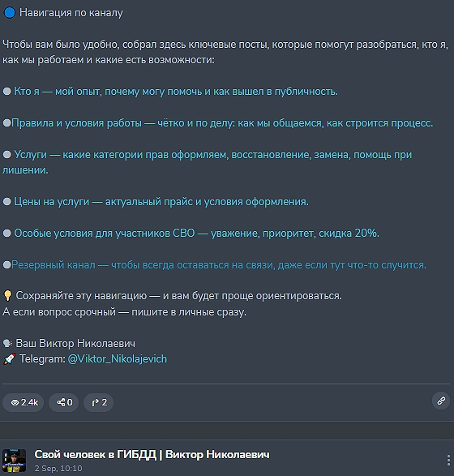Image resolution: width=454 pixels, height=476 pixels.
Task: Click the shares counter showing 0
Action: coord(64,402)
